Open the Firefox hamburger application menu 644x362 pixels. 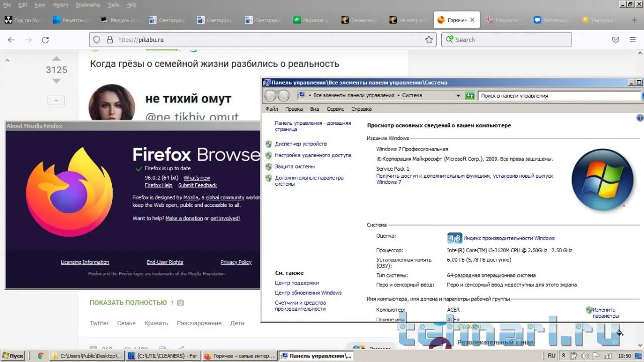coord(633,40)
